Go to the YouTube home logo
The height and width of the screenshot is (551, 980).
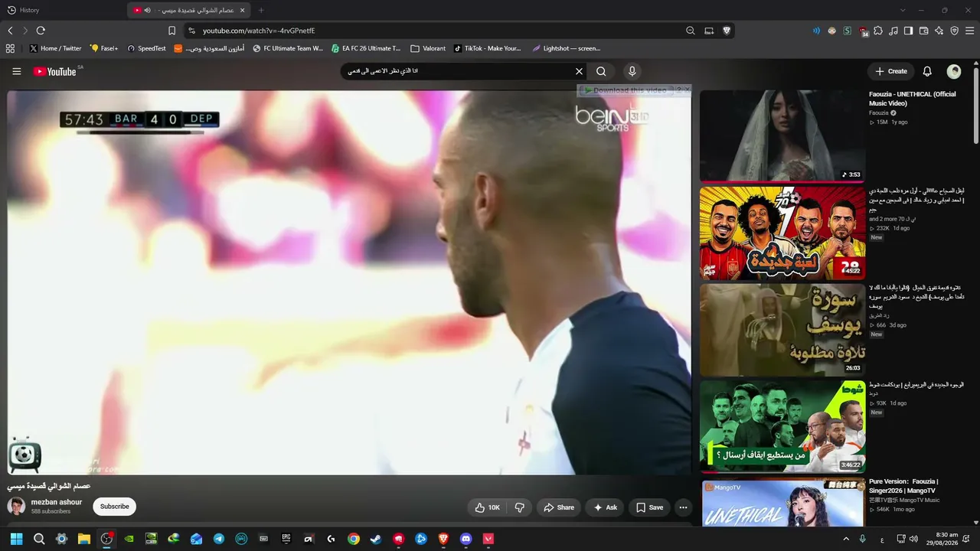pos(54,71)
